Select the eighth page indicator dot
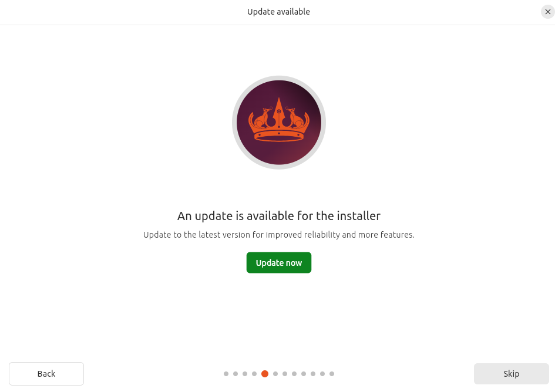555x392 pixels. coord(294,374)
